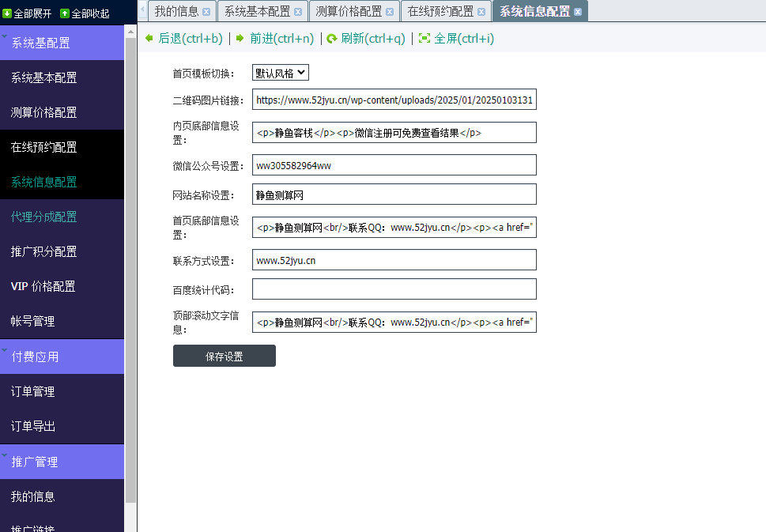Click the 保存设置 button
The image size is (766, 532).
pos(225,357)
